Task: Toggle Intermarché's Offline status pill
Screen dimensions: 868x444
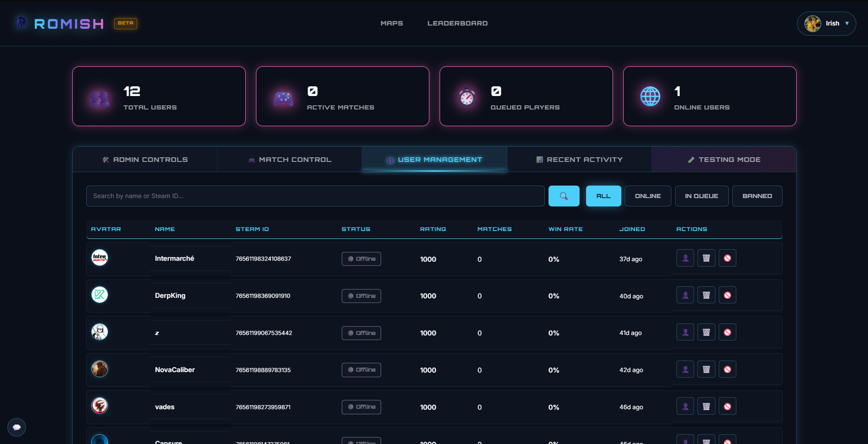Action: click(x=361, y=259)
